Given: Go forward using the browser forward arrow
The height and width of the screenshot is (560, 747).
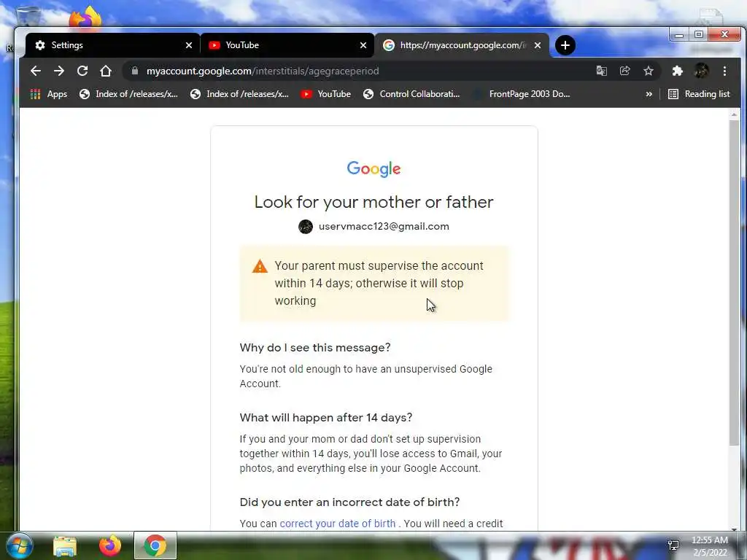Looking at the screenshot, I should point(59,71).
